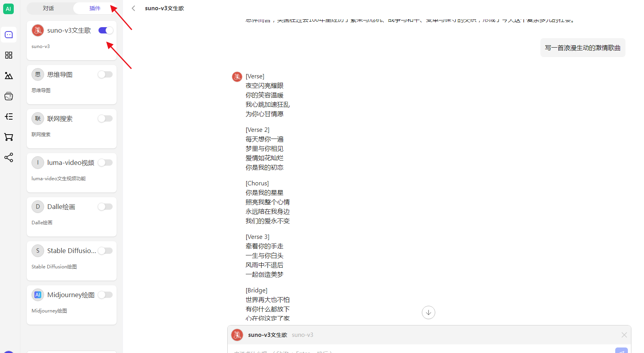Open the image gallery icon in sidebar
This screenshot has width=644, height=353.
9,76
